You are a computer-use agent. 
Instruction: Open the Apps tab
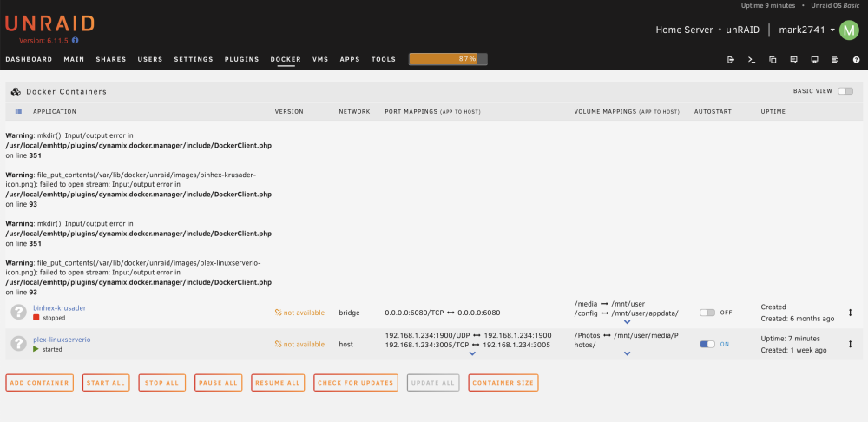[x=350, y=59]
